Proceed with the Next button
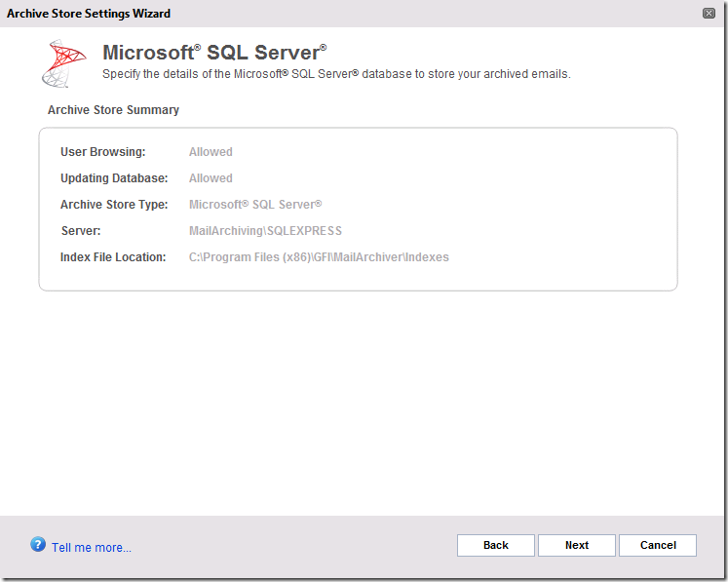 577,545
